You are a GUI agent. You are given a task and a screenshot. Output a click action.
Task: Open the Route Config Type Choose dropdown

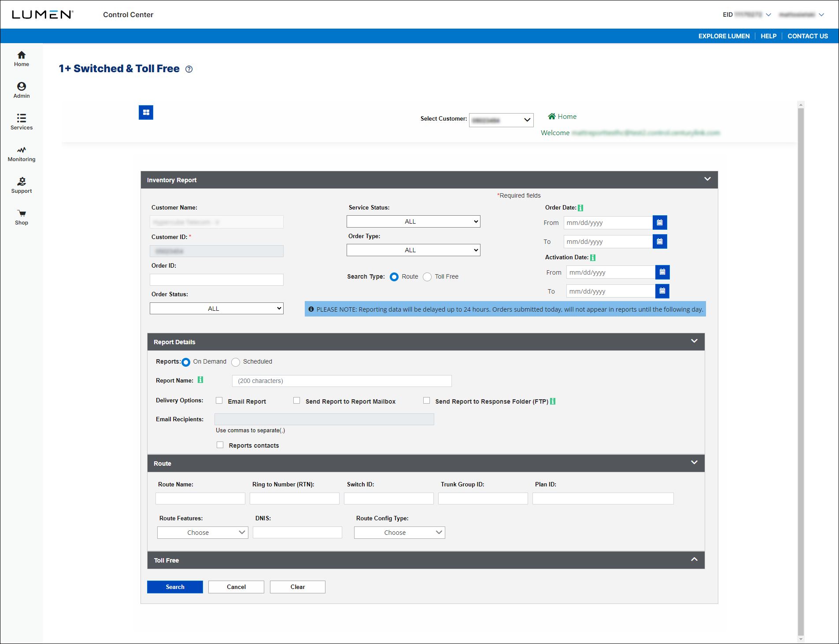tap(399, 533)
